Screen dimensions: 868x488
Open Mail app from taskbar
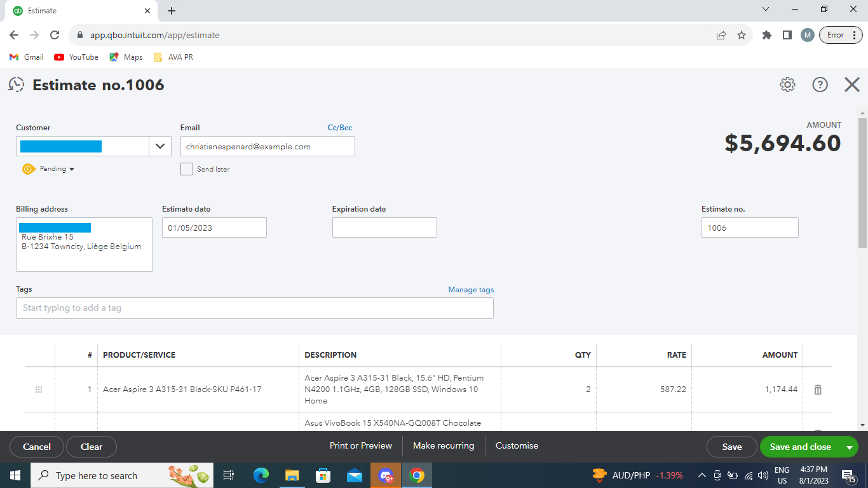tap(355, 475)
